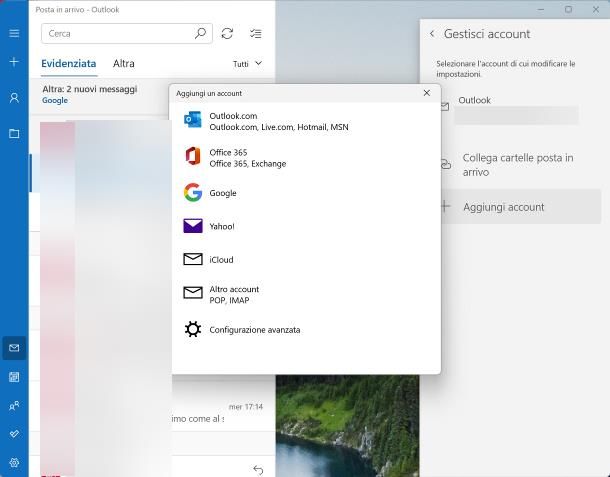
Task: Click the iCloud envelope icon
Action: coord(193,259)
